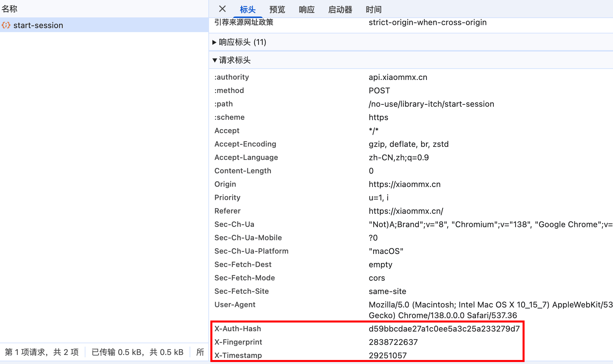
Task: Click the User-Agent Mozilla/5.0 value
Action: [491, 310]
